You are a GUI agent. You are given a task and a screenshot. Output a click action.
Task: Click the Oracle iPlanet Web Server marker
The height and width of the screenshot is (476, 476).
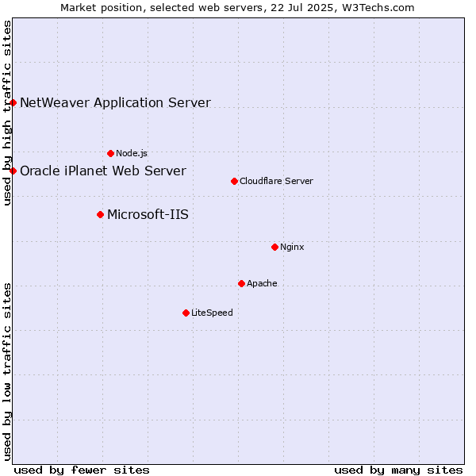(13, 171)
